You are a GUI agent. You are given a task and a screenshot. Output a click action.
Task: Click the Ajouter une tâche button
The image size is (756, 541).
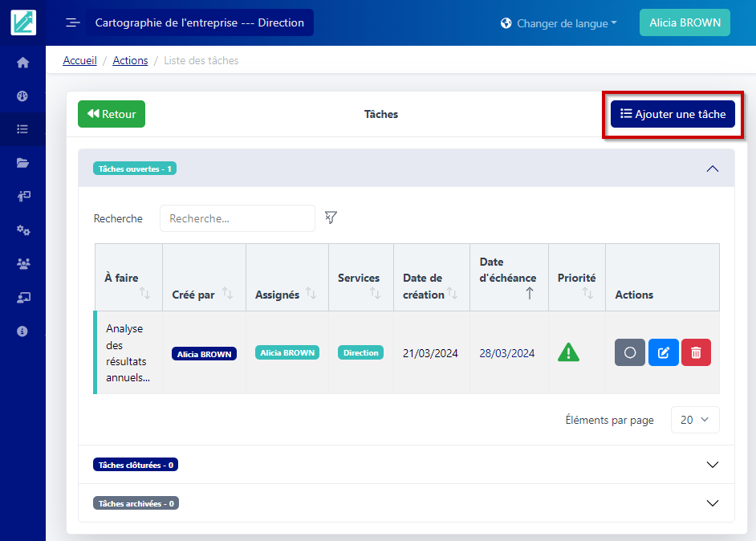pyautogui.click(x=673, y=114)
